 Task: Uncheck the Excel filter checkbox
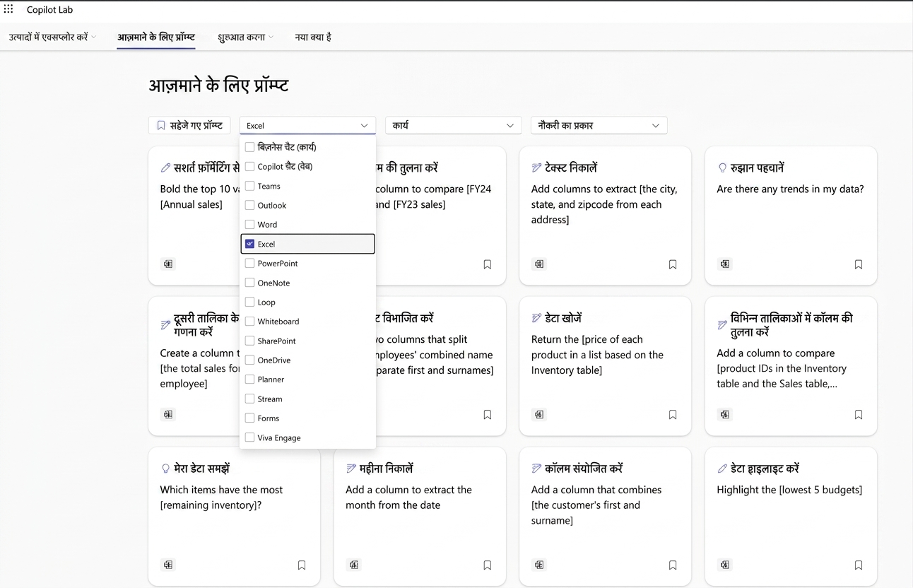click(249, 244)
